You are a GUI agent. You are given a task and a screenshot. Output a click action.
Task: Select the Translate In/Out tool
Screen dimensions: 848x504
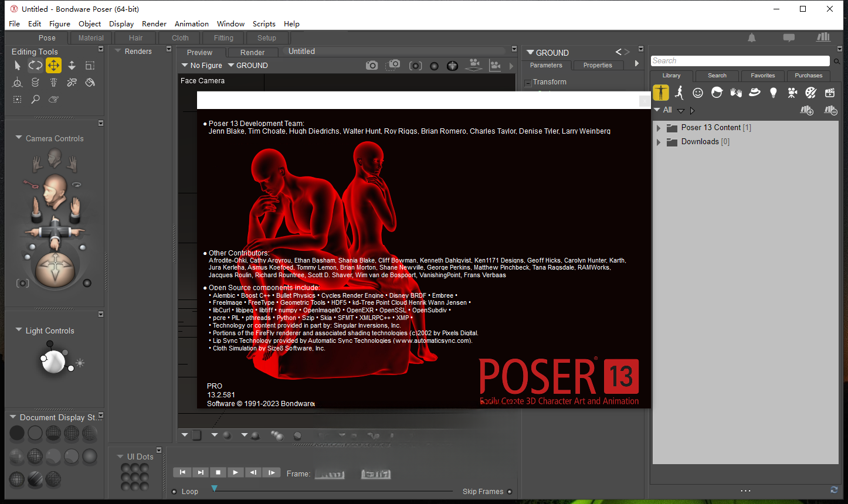tap(72, 66)
